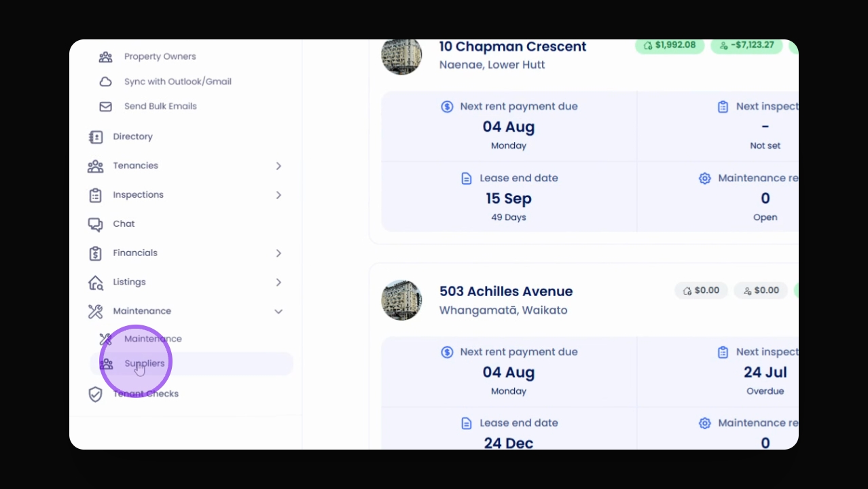Screen dimensions: 868x489
Task: Click the Maintenance wrench tools icon
Action: click(x=95, y=312)
